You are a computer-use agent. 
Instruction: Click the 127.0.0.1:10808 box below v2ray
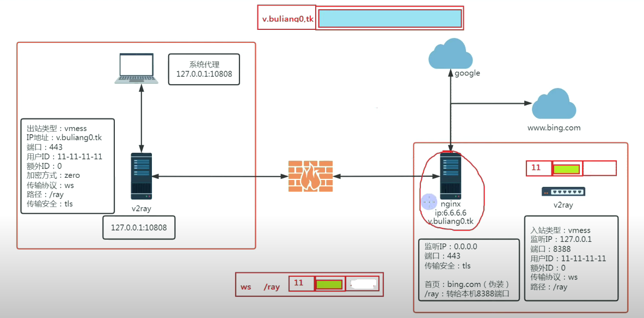(139, 228)
